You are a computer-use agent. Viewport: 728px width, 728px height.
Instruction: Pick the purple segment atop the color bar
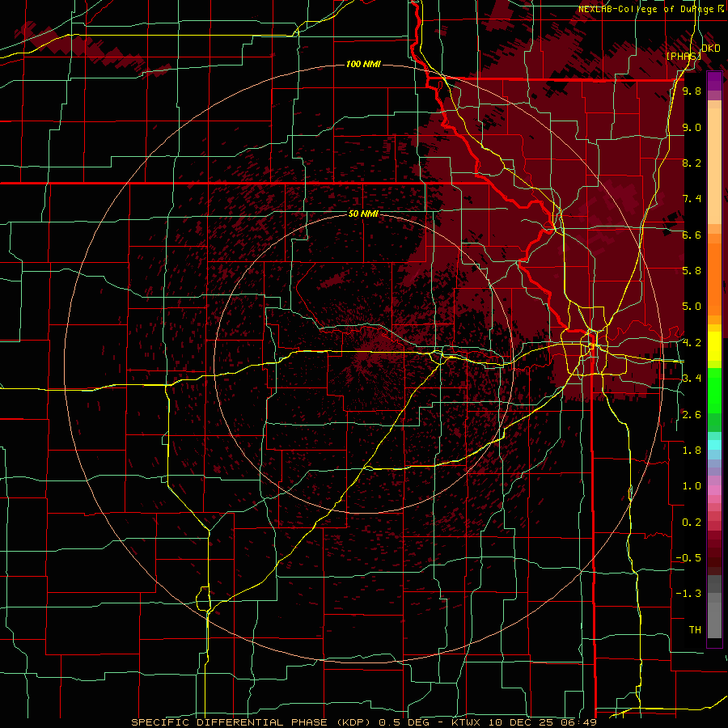click(x=714, y=81)
